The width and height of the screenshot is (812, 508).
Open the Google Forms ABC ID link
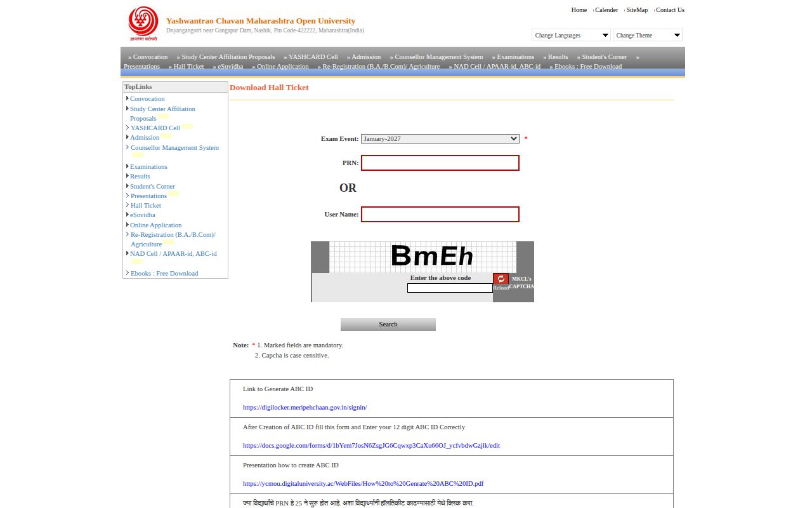[371, 445]
